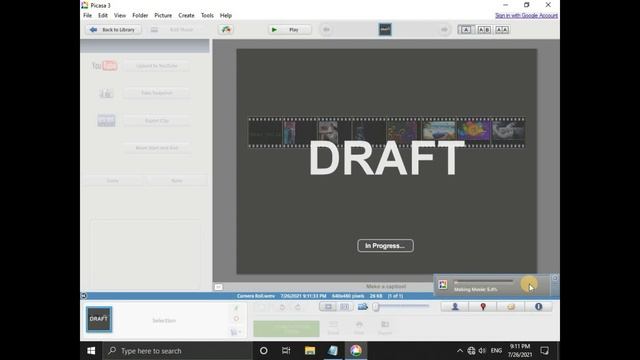Image resolution: width=640 pixels, height=360 pixels.
Task: Open the People panel icon
Action: pos(455,307)
